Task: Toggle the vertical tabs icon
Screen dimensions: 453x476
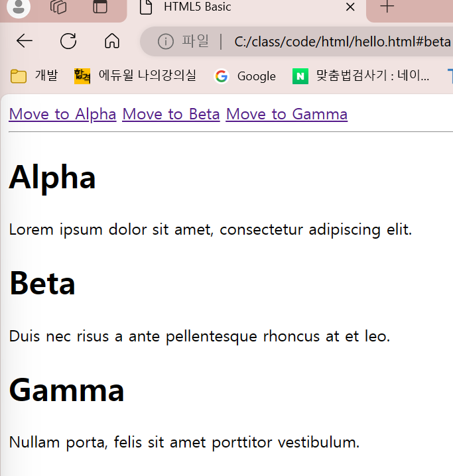Action: click(x=100, y=7)
